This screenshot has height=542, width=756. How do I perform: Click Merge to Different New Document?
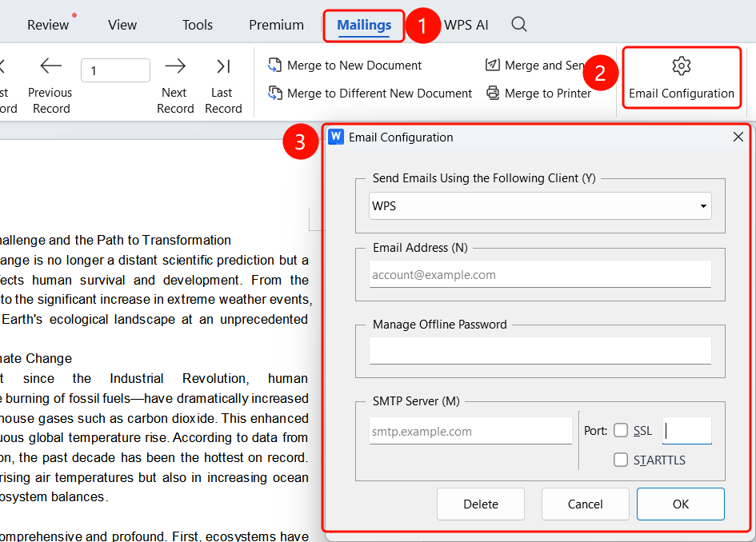click(370, 93)
